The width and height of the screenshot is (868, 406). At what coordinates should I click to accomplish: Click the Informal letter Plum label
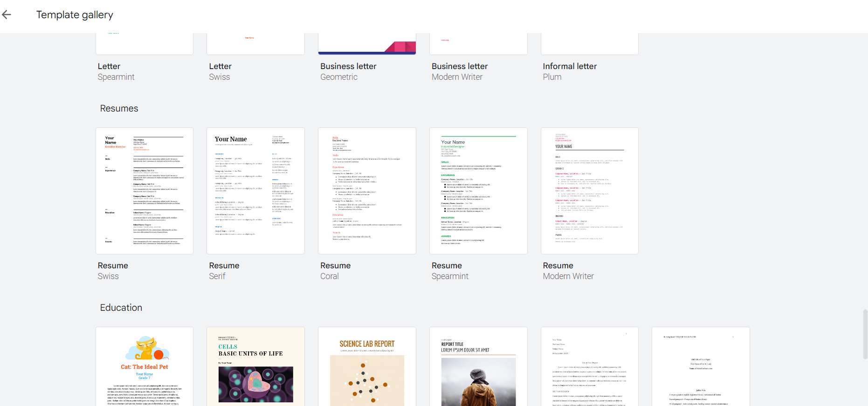[x=570, y=71]
